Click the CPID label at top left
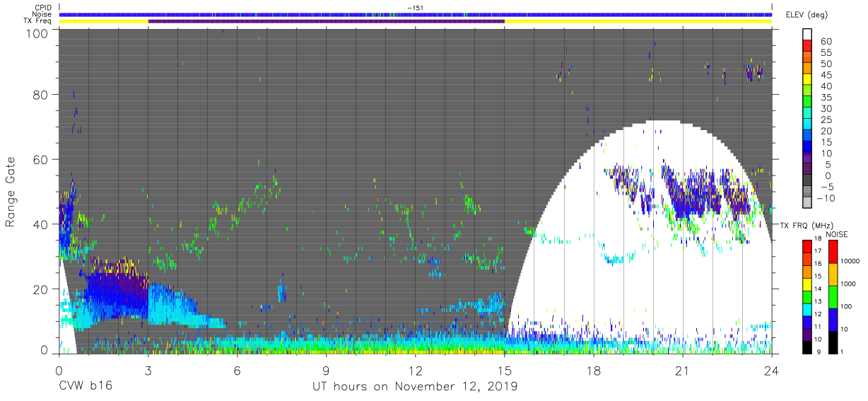Viewport: 868px width, 401px height. click(43, 8)
